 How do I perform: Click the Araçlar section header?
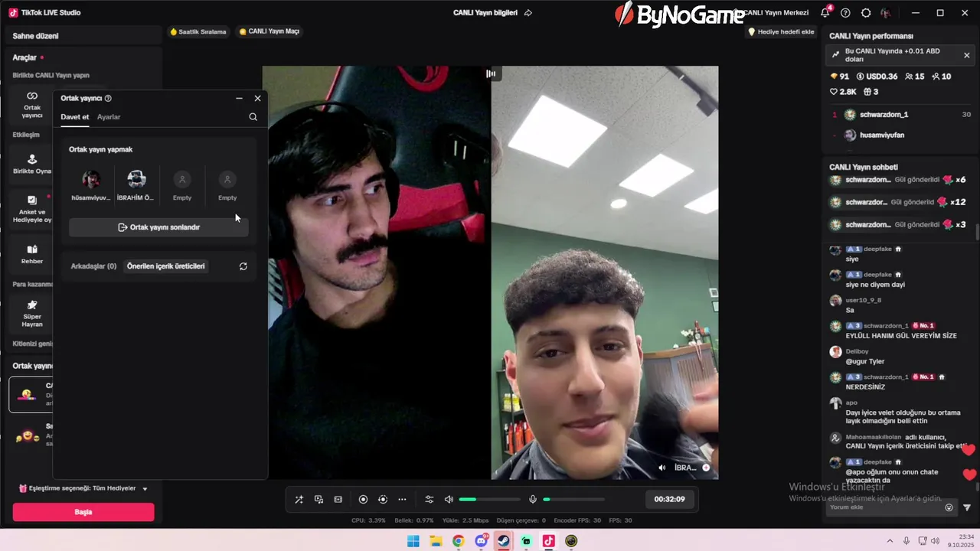point(24,57)
